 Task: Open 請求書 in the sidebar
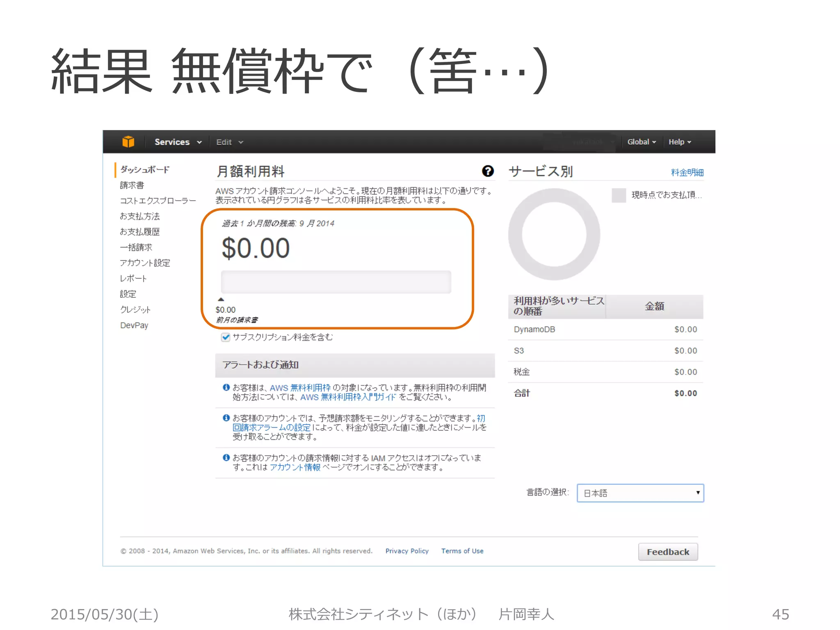pos(132,185)
